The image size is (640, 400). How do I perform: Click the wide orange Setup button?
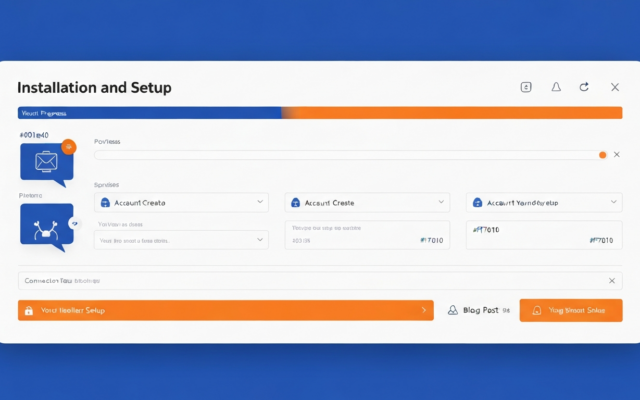pyautogui.click(x=225, y=311)
